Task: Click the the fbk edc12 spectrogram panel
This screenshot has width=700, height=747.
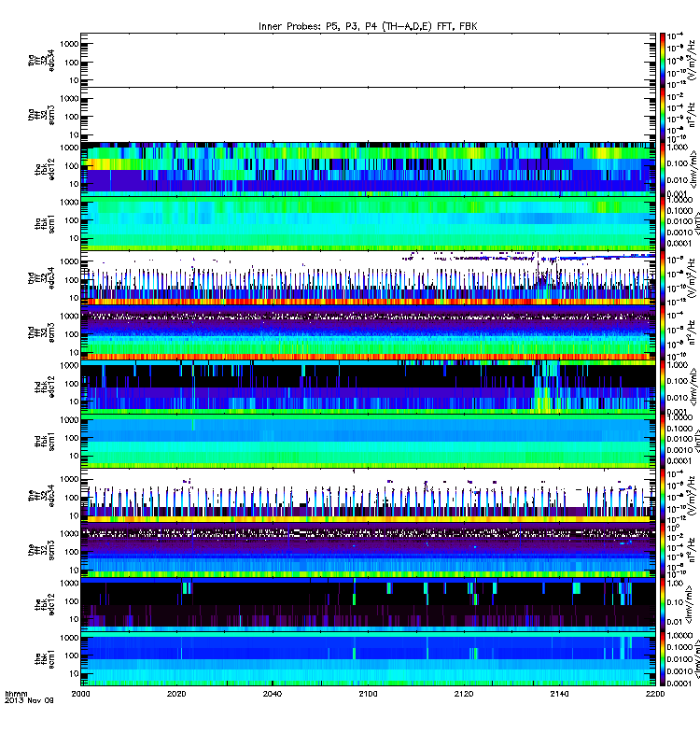Action: (368, 604)
